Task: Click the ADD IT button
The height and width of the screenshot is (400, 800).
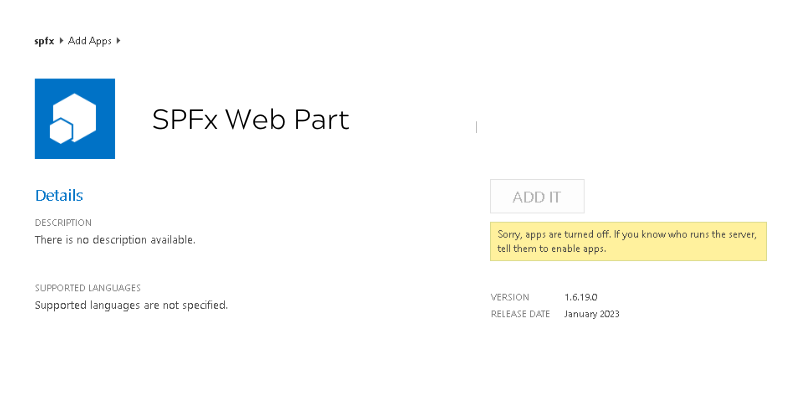Action: (537, 196)
